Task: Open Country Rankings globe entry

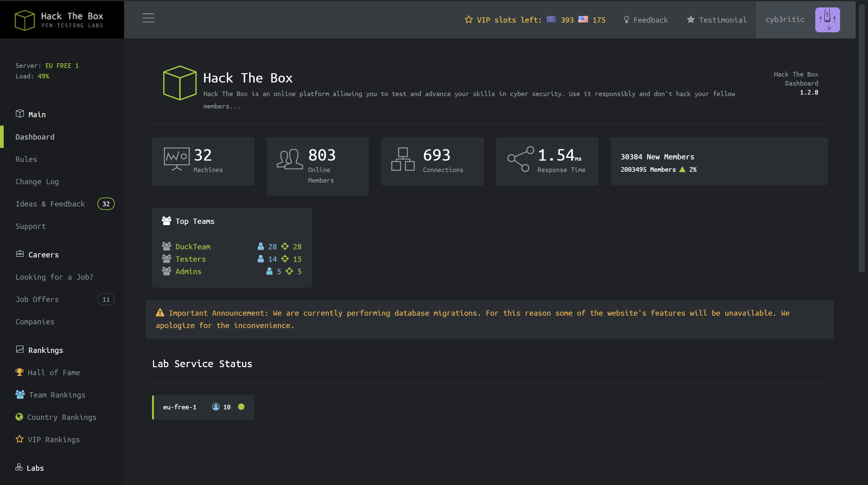Action: [56, 417]
